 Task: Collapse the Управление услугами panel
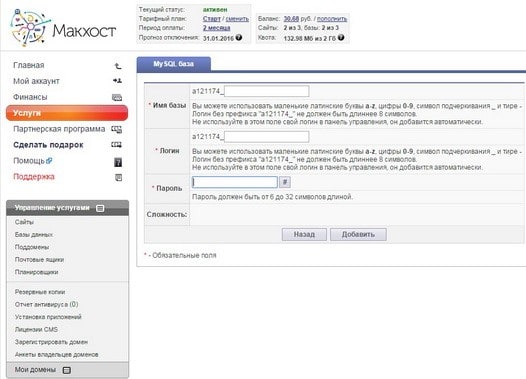coord(100,208)
